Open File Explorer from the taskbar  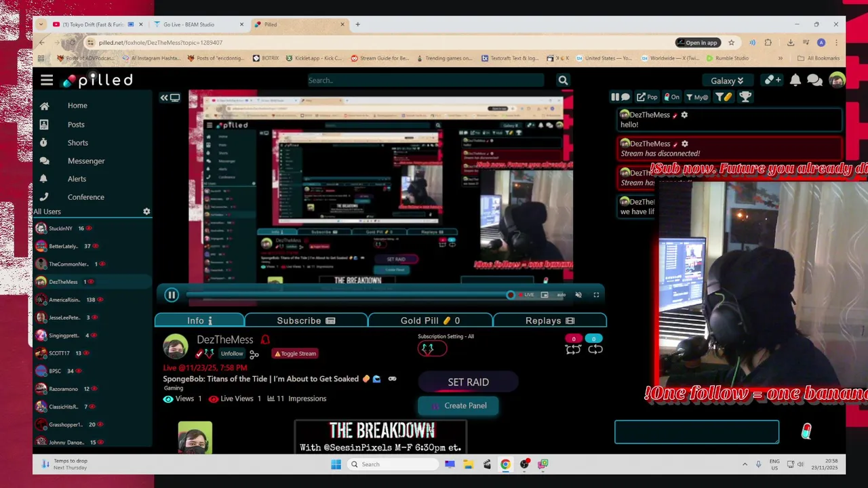pos(469,464)
